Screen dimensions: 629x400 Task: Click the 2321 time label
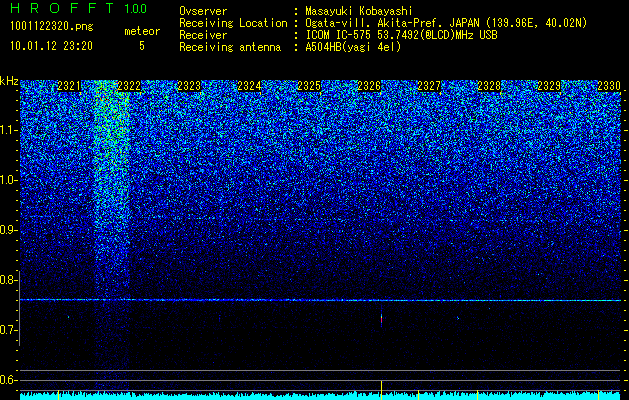click(x=69, y=86)
